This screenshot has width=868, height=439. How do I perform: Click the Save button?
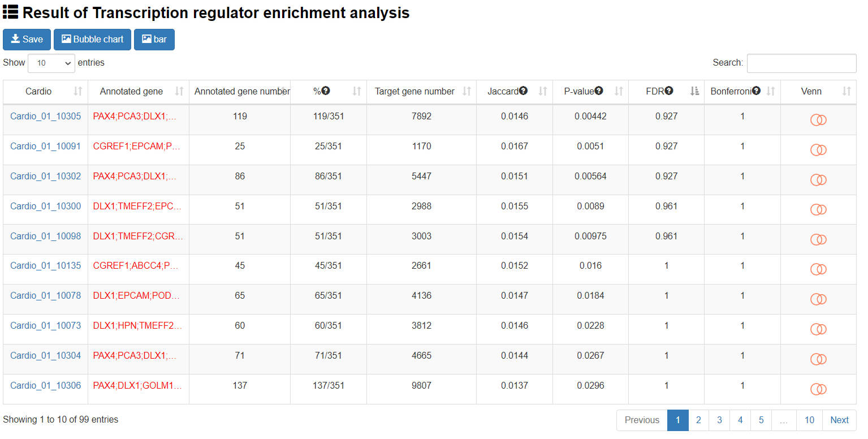[27, 40]
